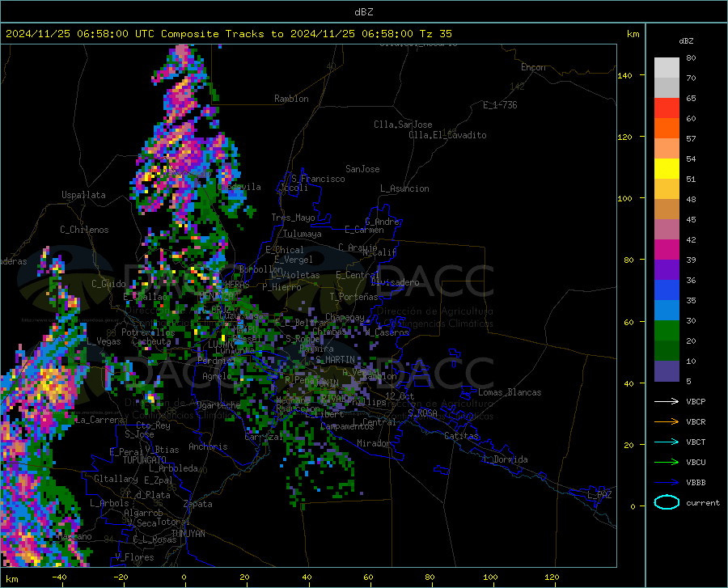
Task: Click the L_Asuncion map label
Action: 404,188
